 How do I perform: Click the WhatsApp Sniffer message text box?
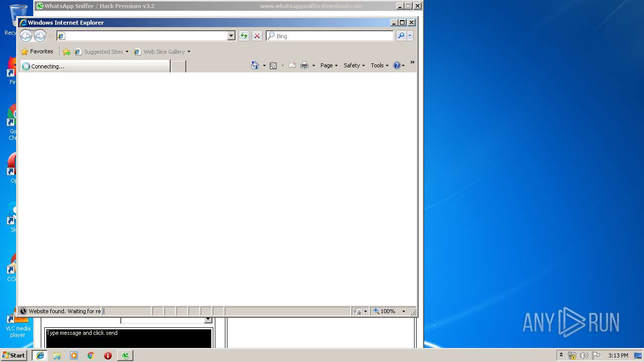(x=129, y=338)
